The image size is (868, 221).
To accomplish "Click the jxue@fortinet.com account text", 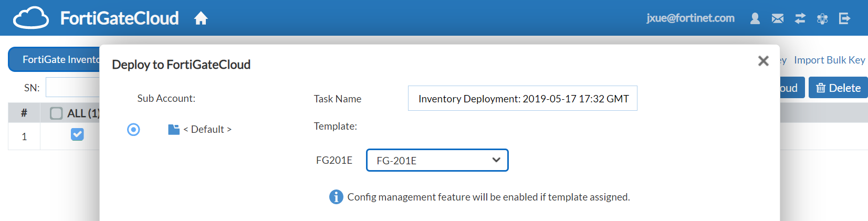I will point(690,18).
